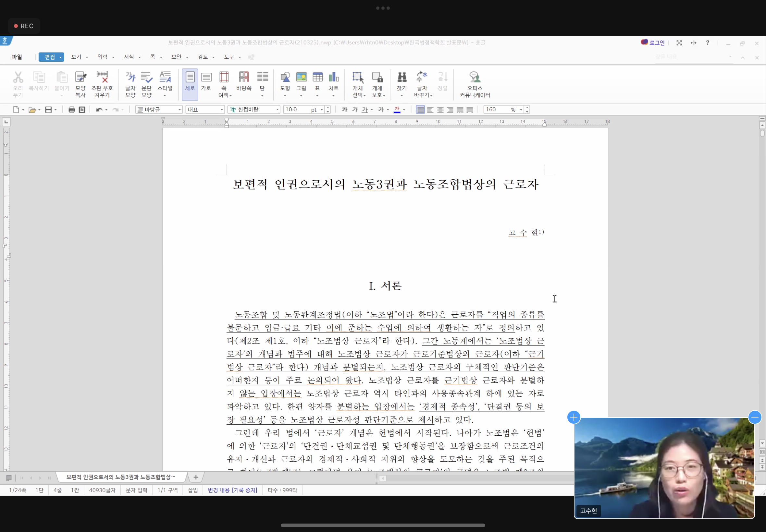766x532 pixels.
Task: Click the print preview icon
Action: tap(82, 110)
